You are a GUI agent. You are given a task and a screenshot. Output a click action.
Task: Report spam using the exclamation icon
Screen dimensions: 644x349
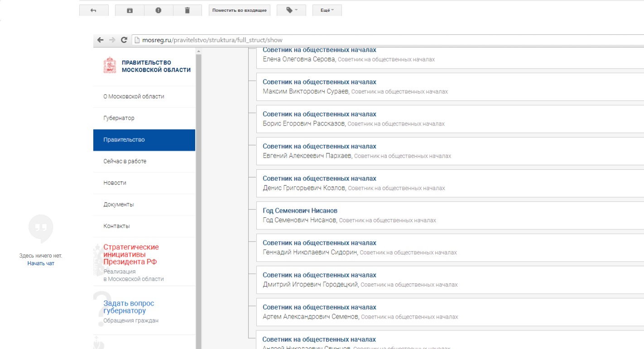pyautogui.click(x=158, y=10)
